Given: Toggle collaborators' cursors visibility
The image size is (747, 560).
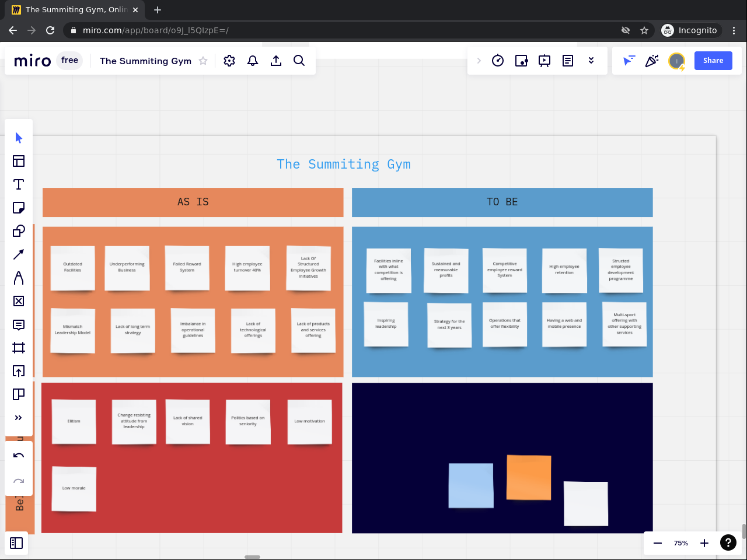Looking at the screenshot, I should pyautogui.click(x=629, y=61).
